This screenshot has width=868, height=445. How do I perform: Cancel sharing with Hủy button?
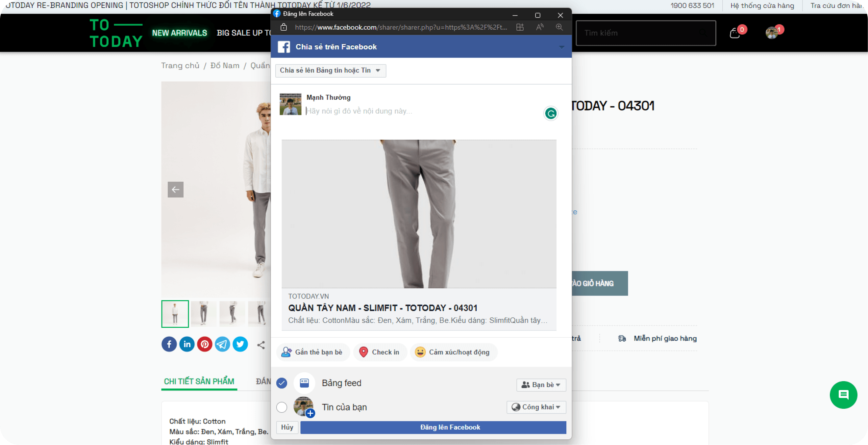point(287,427)
